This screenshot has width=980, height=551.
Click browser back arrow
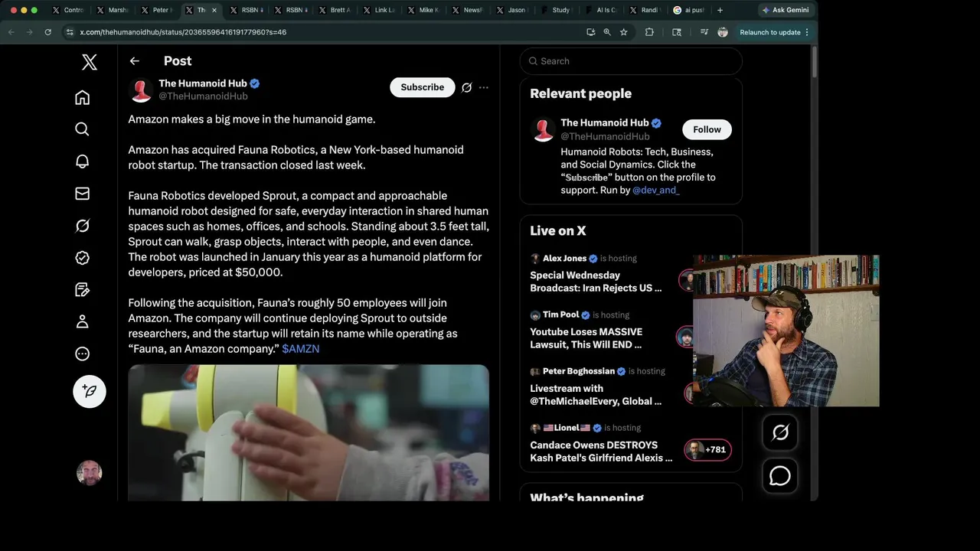click(11, 32)
